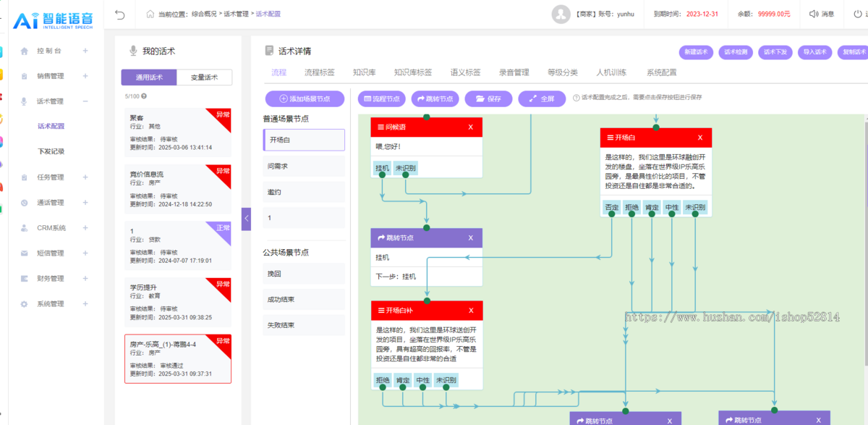
Task: Collapse the 话术管理 sidebar menu
Action: 85,101
